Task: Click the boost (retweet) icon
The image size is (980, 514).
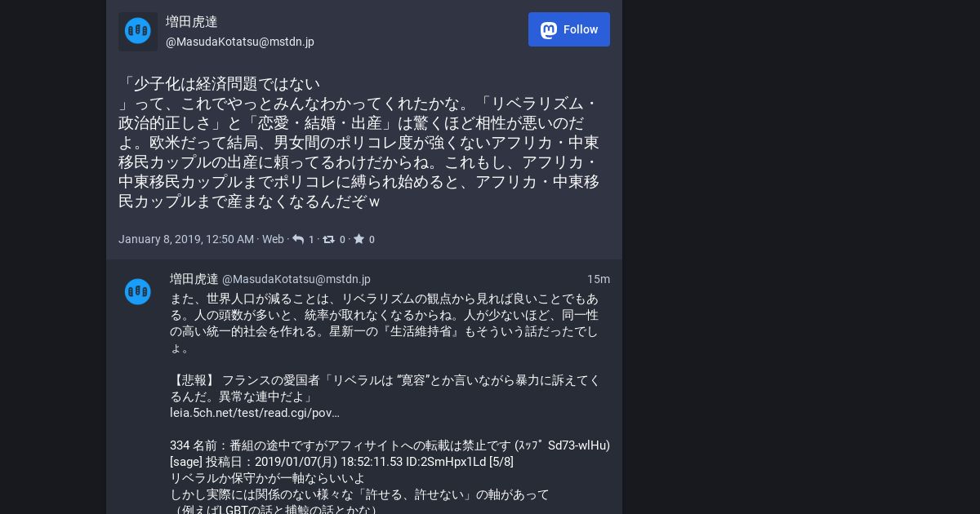Action: [328, 239]
